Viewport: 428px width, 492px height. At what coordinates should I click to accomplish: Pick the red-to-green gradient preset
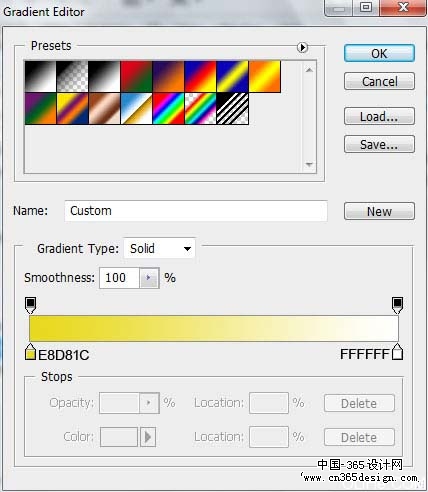tap(136, 76)
